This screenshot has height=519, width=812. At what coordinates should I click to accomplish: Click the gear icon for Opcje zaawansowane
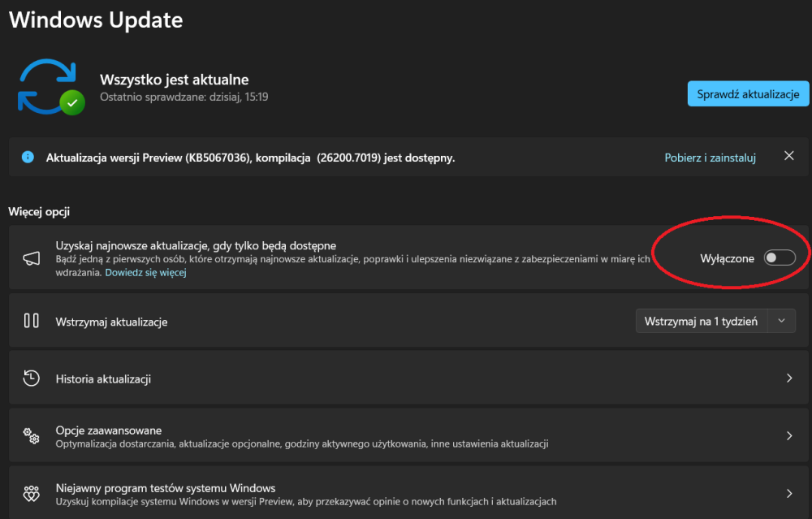pyautogui.click(x=31, y=435)
